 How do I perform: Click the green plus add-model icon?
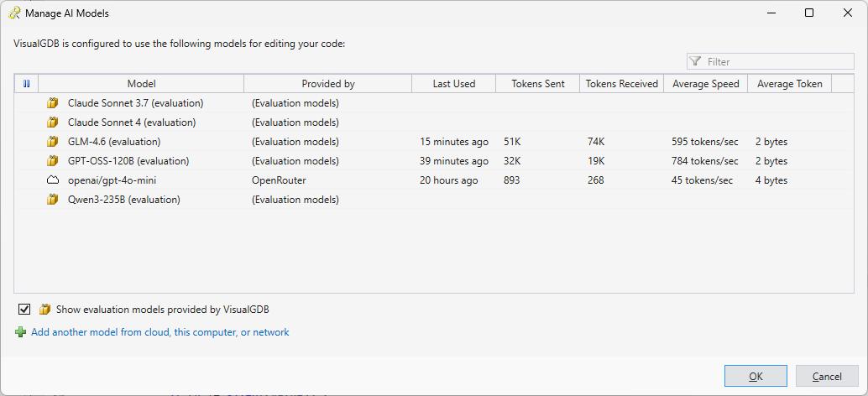[x=20, y=332]
